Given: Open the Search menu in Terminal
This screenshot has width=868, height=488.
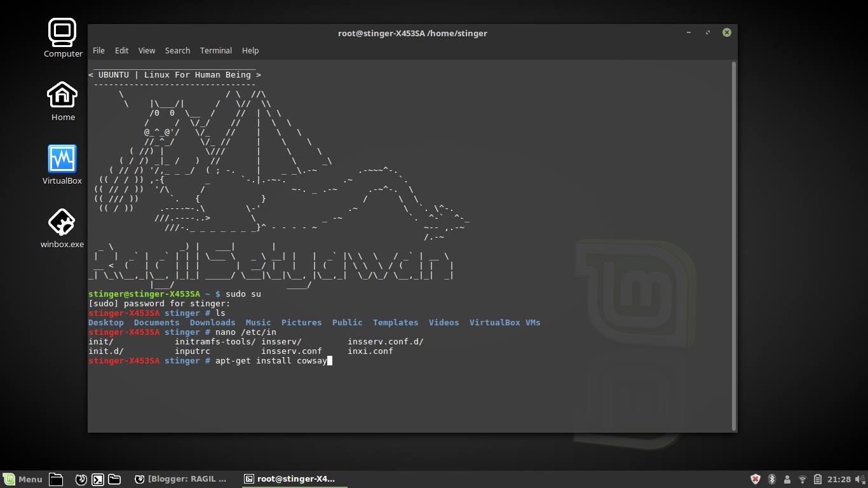Looking at the screenshot, I should 177,50.
